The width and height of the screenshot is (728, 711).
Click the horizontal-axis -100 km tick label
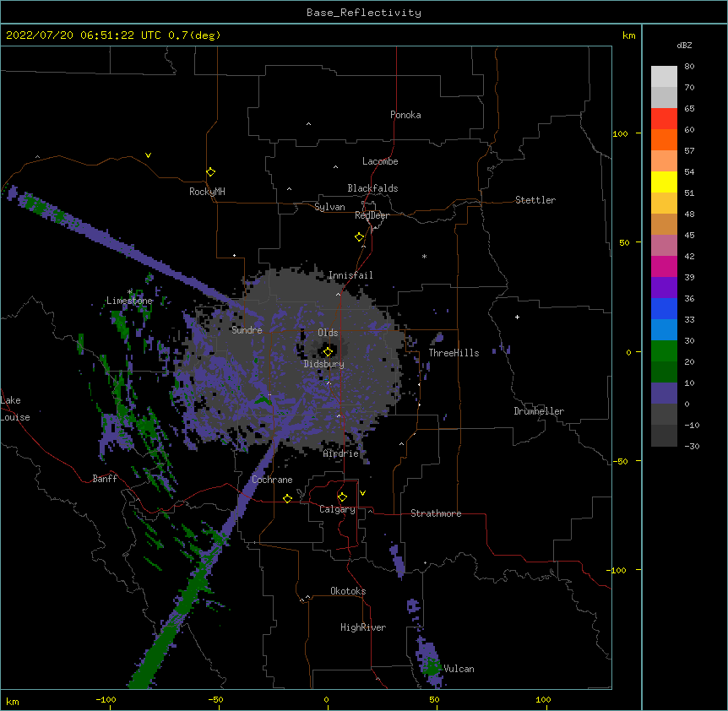(x=106, y=699)
